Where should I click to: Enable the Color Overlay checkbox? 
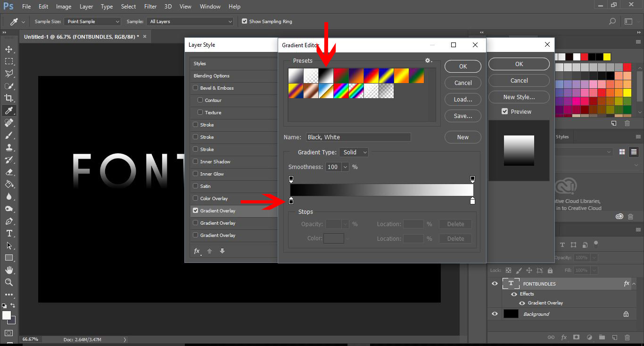pyautogui.click(x=195, y=198)
